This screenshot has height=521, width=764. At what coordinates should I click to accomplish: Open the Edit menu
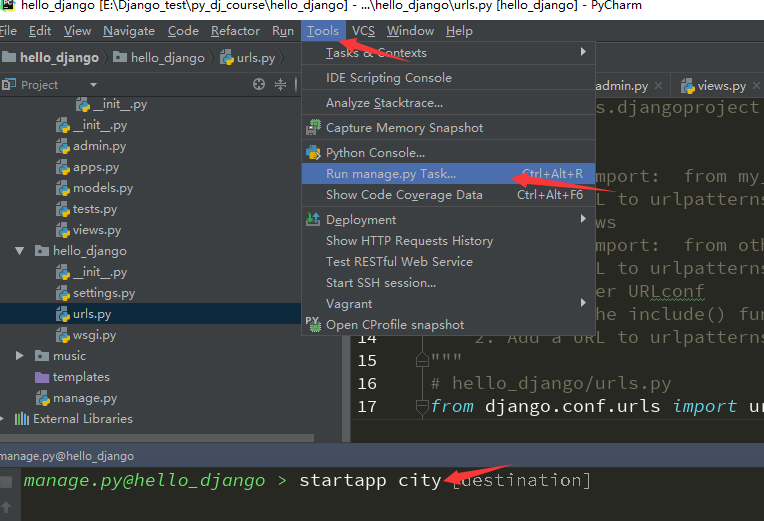coord(39,31)
